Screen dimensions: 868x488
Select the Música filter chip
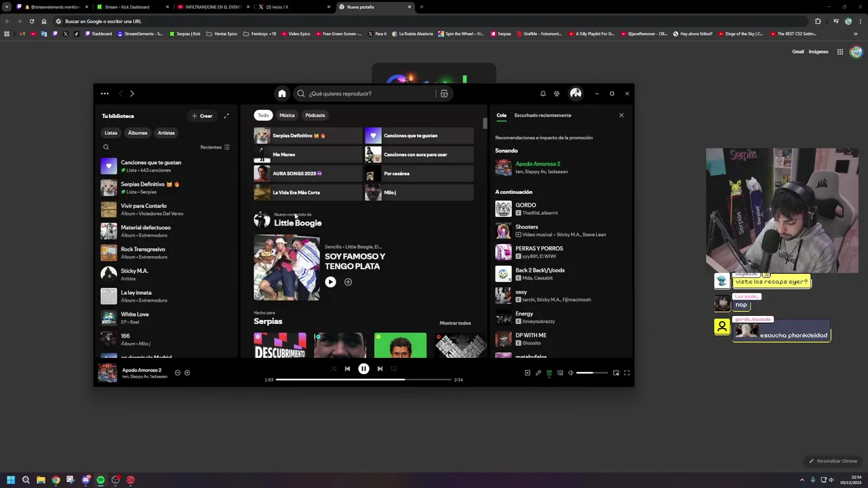coord(287,115)
